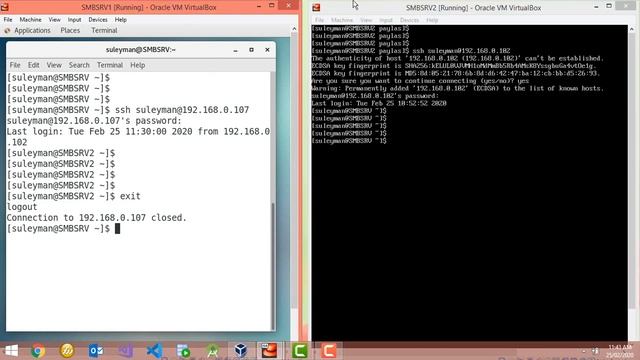Open View menu in SMBSRV1 VirtualBox
This screenshot has height=360, width=640.
(54, 20)
